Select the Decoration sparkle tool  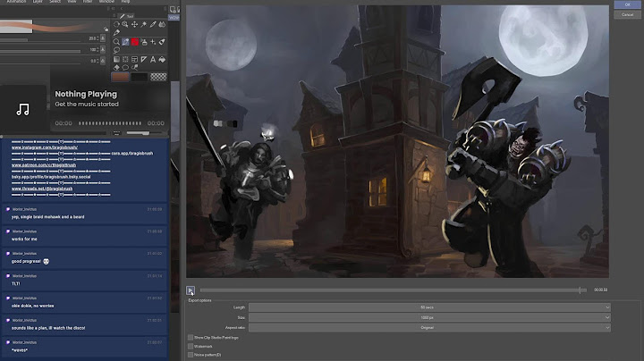[153, 42]
